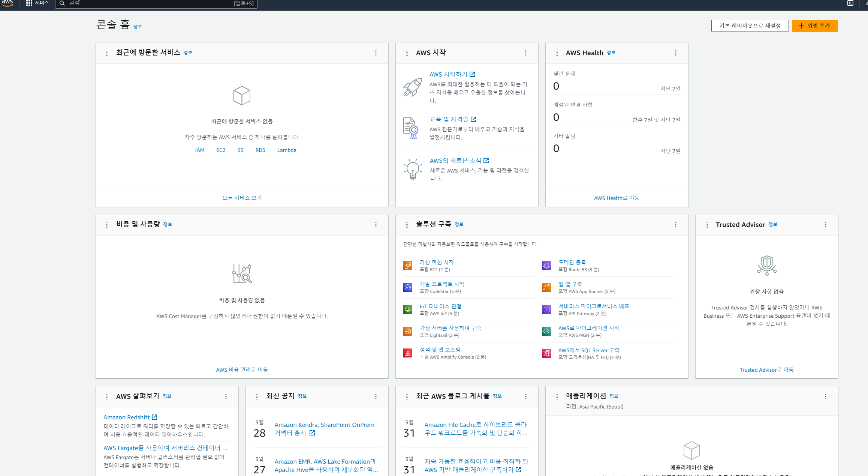Open 정보 link next to 콘솔 홈
This screenshot has height=476, width=868.
pos(138,27)
